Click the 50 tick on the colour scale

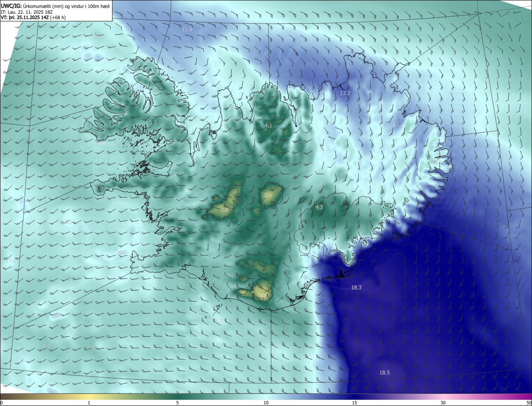click(529, 403)
